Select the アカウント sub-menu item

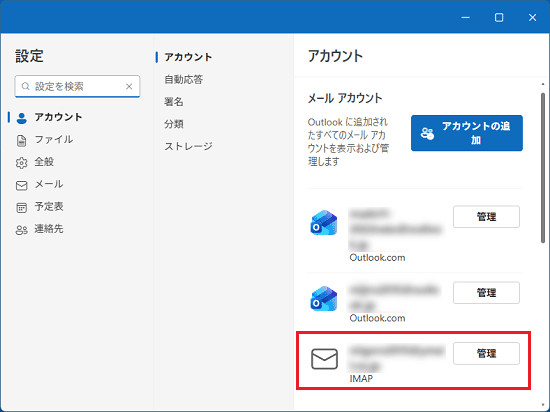tap(188, 57)
